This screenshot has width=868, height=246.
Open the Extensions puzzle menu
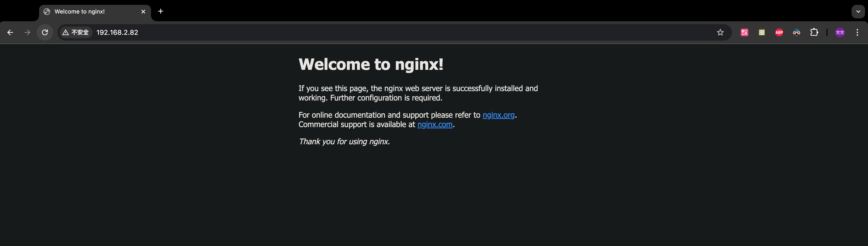tap(814, 32)
